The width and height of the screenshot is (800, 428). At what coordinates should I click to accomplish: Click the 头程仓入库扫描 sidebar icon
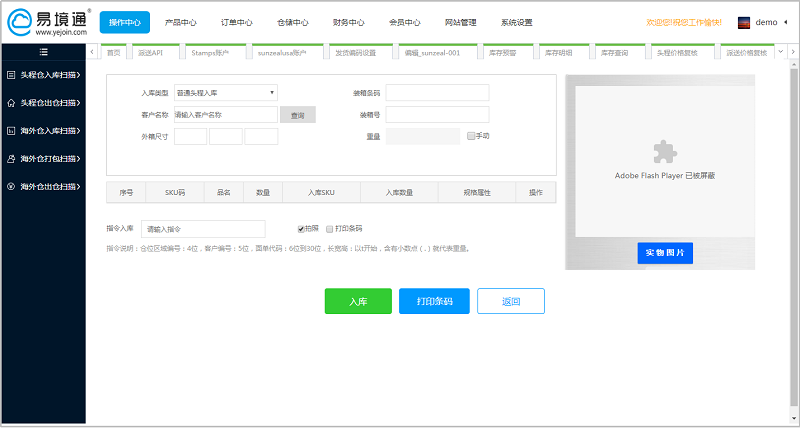click(11, 74)
